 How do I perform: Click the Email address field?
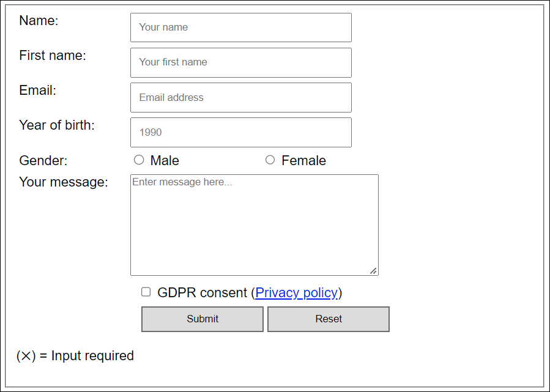(x=240, y=97)
